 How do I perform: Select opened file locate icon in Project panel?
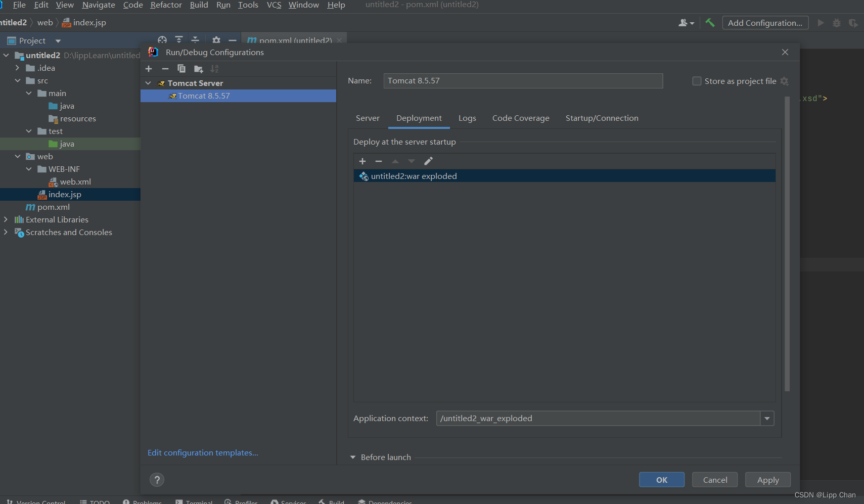(x=162, y=40)
